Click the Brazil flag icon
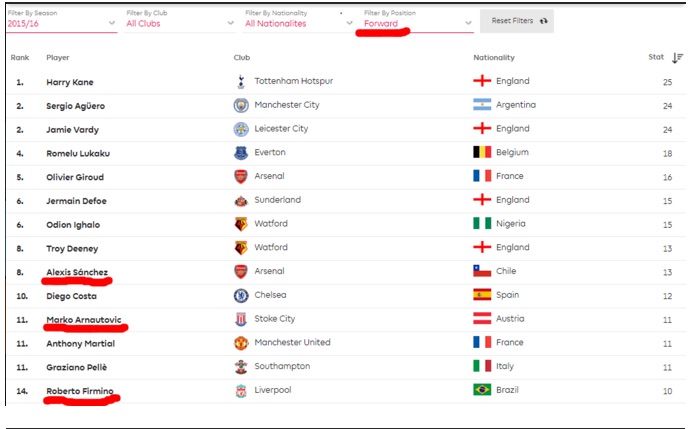The height and width of the screenshot is (429, 696). 482,389
